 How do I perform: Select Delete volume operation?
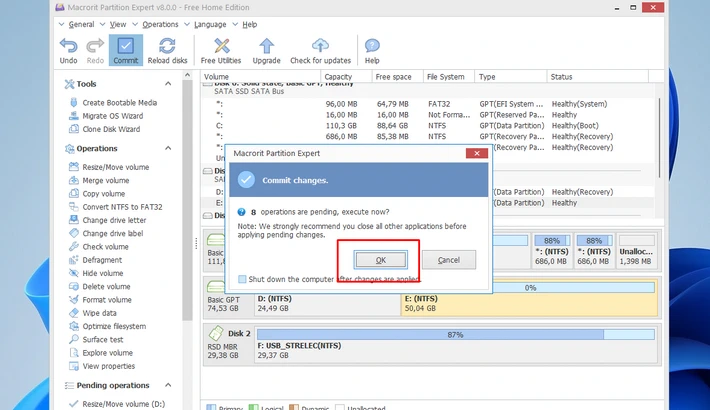[x=100, y=286]
